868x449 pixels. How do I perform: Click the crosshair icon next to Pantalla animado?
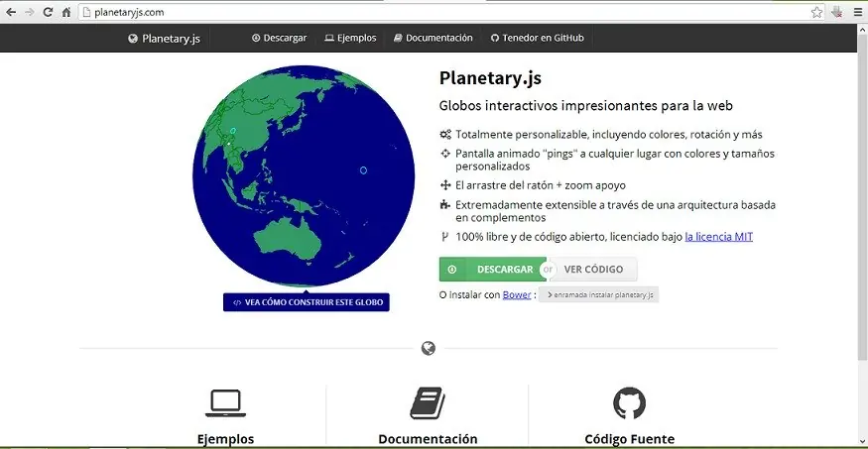tap(445, 154)
